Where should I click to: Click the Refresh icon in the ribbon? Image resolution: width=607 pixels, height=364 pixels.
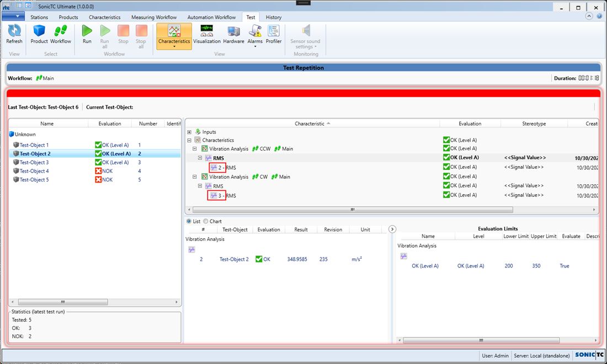(x=14, y=31)
